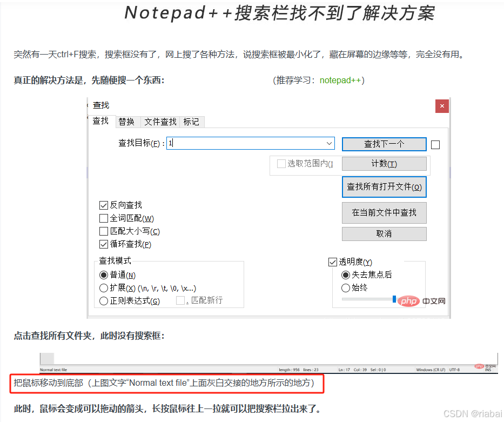The height and width of the screenshot is (422, 504).
Task: Open the notepad++ learning link
Action: click(341, 79)
